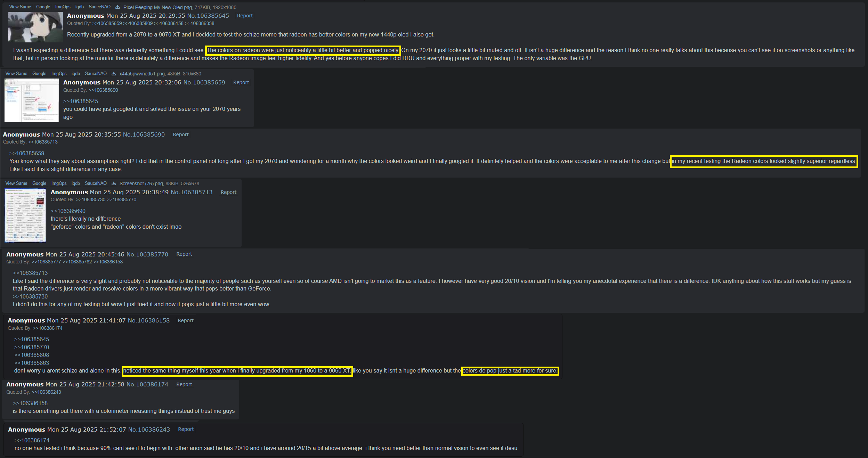Click download icon beside Screenshot (76).png
The height and width of the screenshot is (458, 868).
tap(114, 183)
